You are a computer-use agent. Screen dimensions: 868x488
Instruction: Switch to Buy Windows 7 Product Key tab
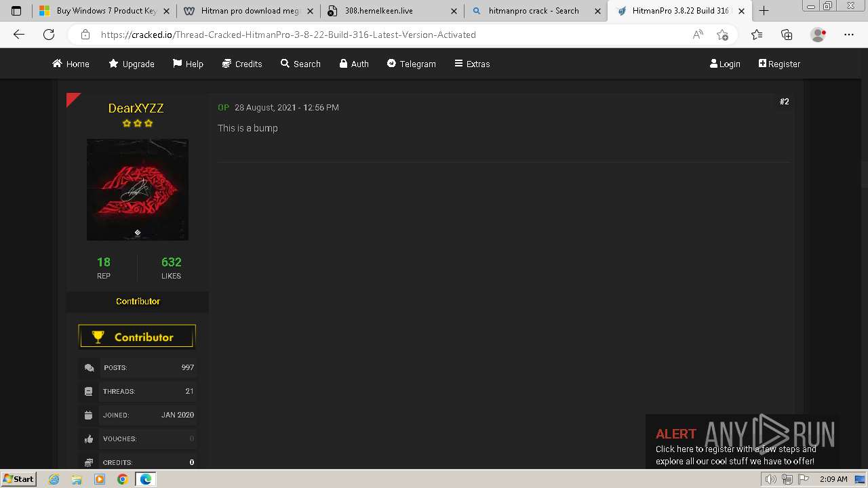click(103, 11)
